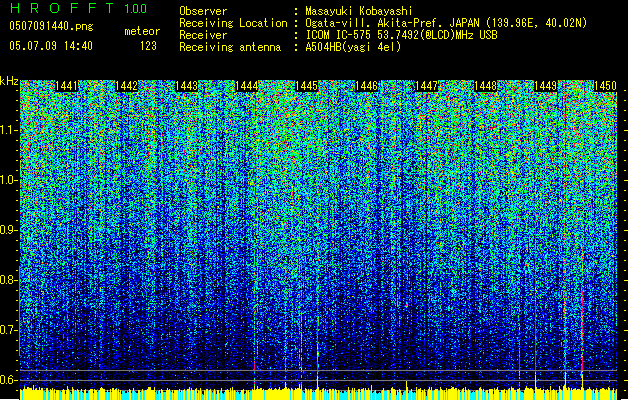Click the 1449 time marker
Viewport: 629px width, 400px height.
546,86
